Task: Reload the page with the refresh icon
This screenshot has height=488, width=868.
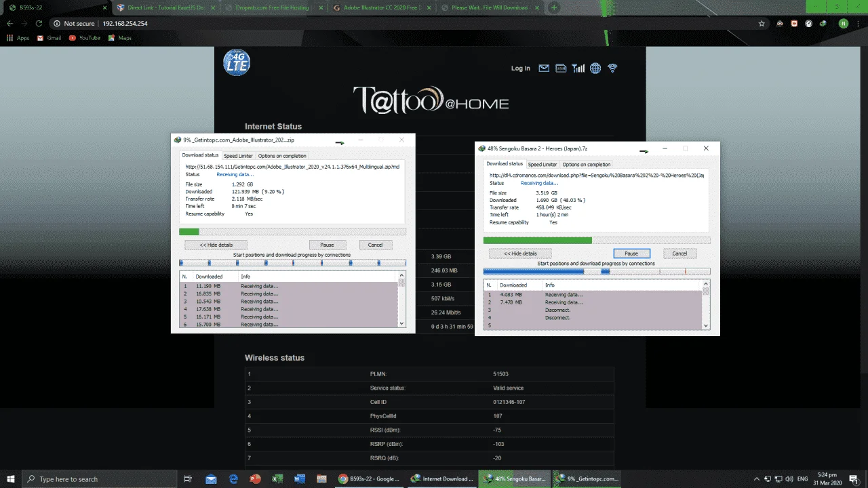Action: (40, 23)
